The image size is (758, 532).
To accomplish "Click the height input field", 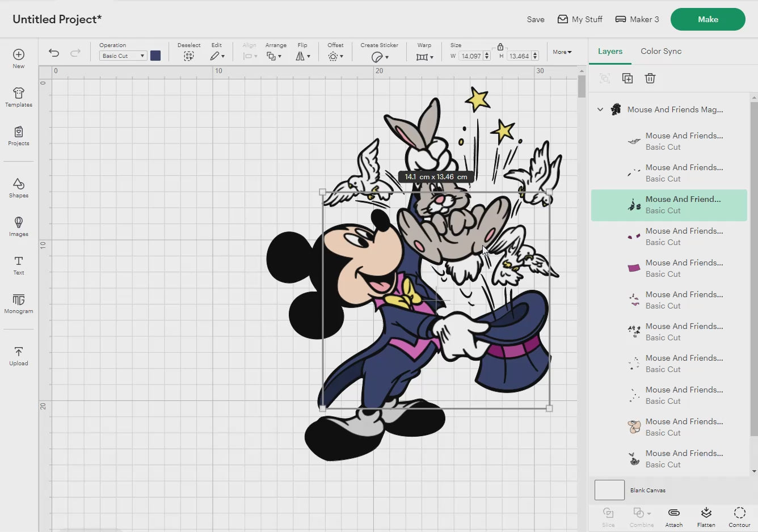I will (x=519, y=56).
